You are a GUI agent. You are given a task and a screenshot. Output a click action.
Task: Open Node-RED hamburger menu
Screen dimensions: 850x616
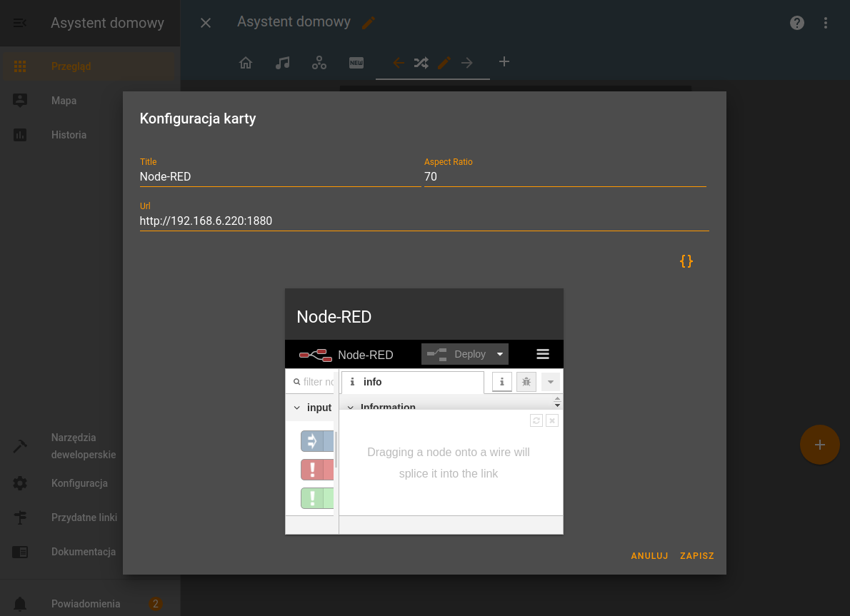pos(542,354)
